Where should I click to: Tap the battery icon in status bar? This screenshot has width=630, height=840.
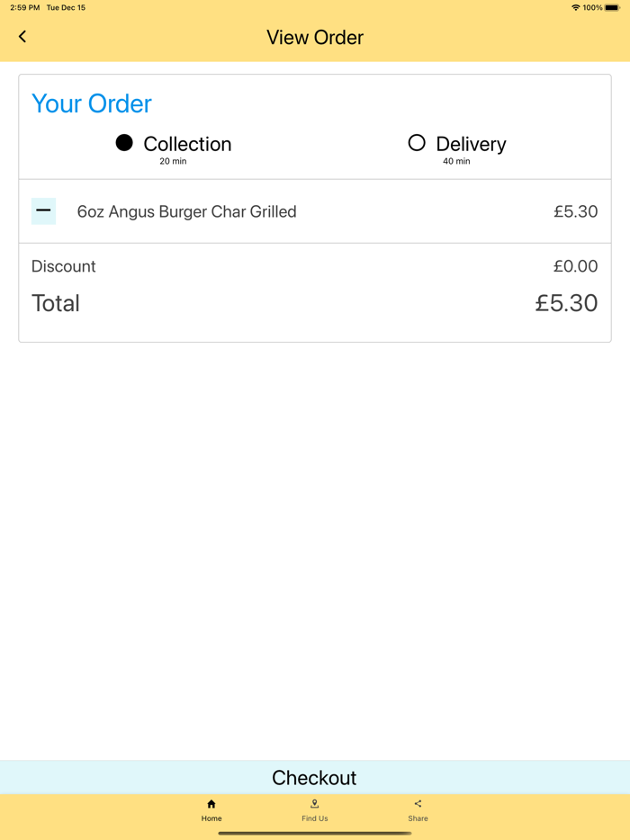pos(614,7)
